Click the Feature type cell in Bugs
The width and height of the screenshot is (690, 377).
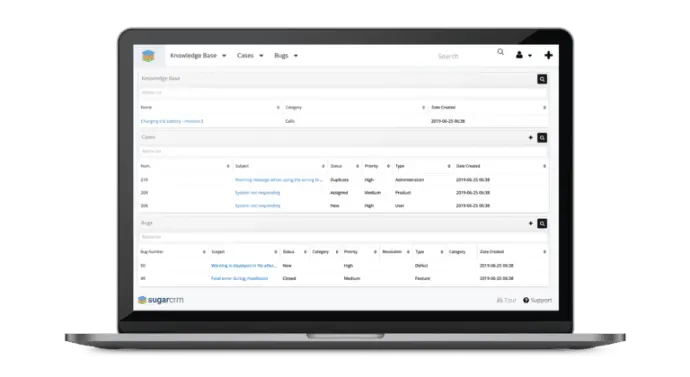click(x=422, y=278)
